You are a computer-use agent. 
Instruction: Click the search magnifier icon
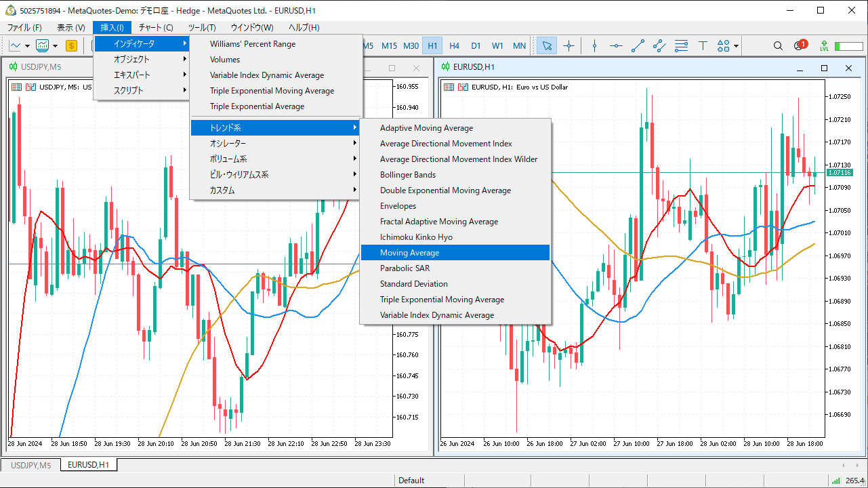(778, 46)
